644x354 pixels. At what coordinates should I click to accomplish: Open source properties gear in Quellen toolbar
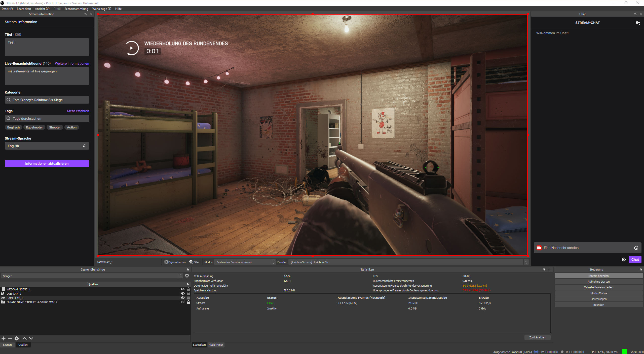[17, 338]
